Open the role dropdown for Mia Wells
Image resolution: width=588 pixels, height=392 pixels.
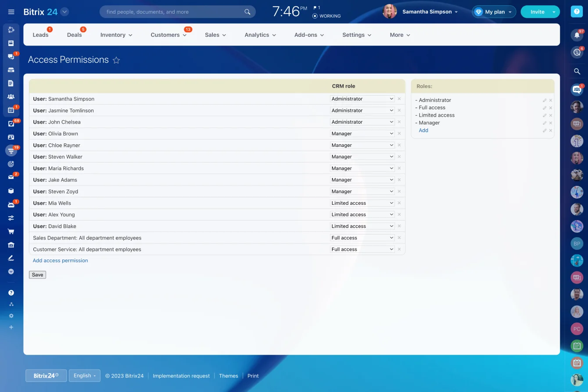(362, 203)
